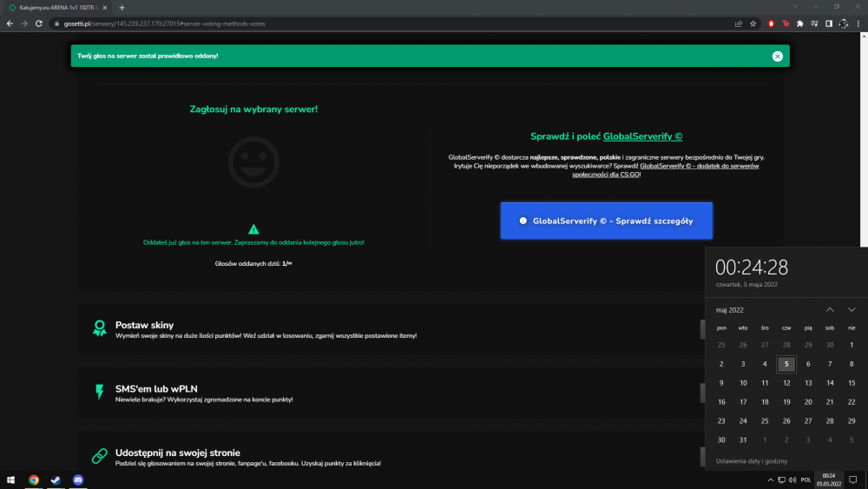Dismiss the green vote confirmation banner
The height and width of the screenshot is (489, 868).
[777, 56]
